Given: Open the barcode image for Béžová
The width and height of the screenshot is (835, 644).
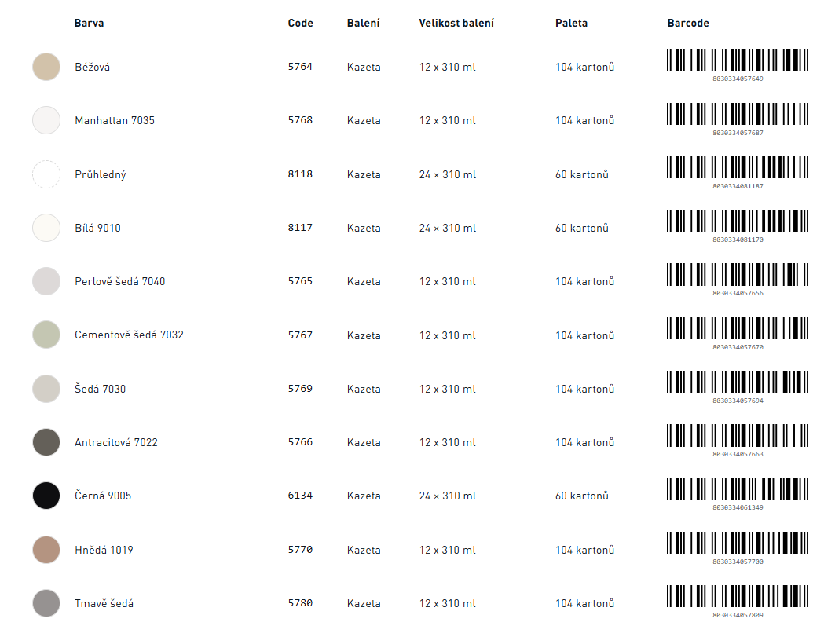Looking at the screenshot, I should coord(738,65).
